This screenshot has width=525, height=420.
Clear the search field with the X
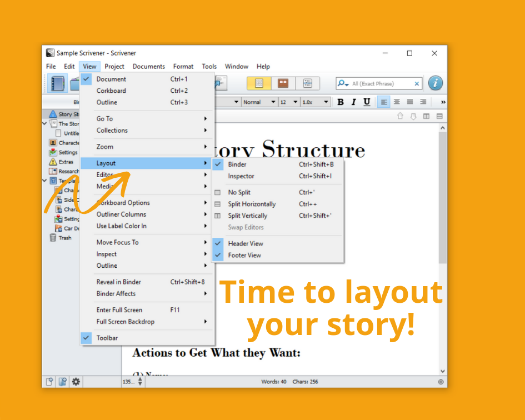pos(417,84)
